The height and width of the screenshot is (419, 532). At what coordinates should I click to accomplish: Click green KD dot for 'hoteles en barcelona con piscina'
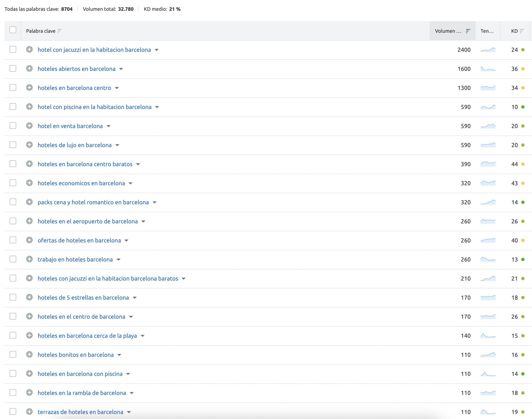tap(523, 374)
